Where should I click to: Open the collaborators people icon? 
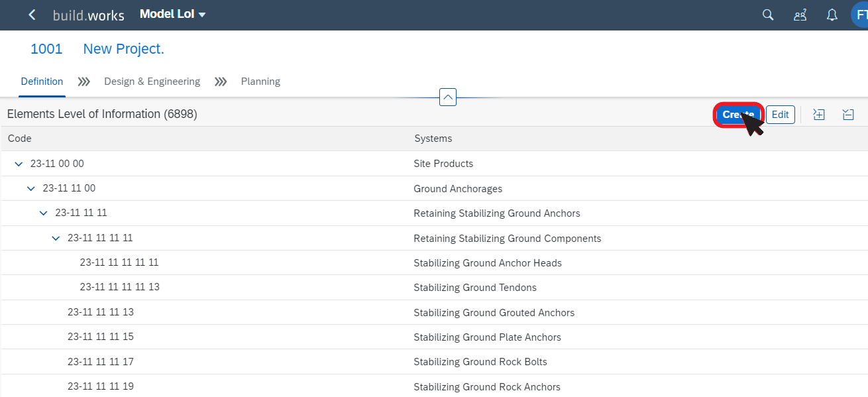[x=800, y=15]
